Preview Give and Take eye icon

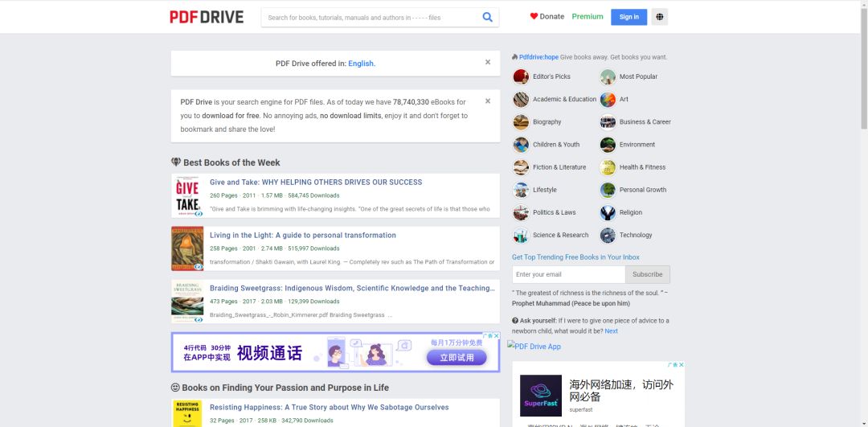(x=199, y=214)
